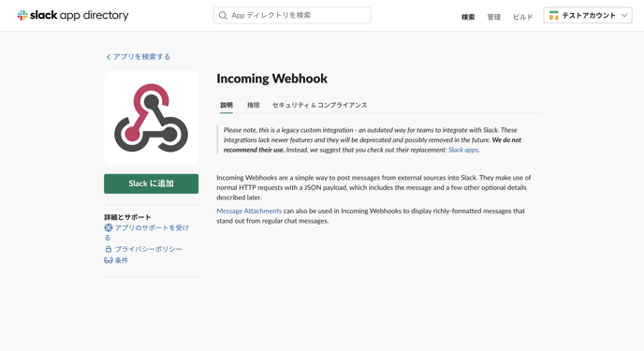Open the 検索 nav item
Viewport: 644px width, 351px height.
[468, 17]
